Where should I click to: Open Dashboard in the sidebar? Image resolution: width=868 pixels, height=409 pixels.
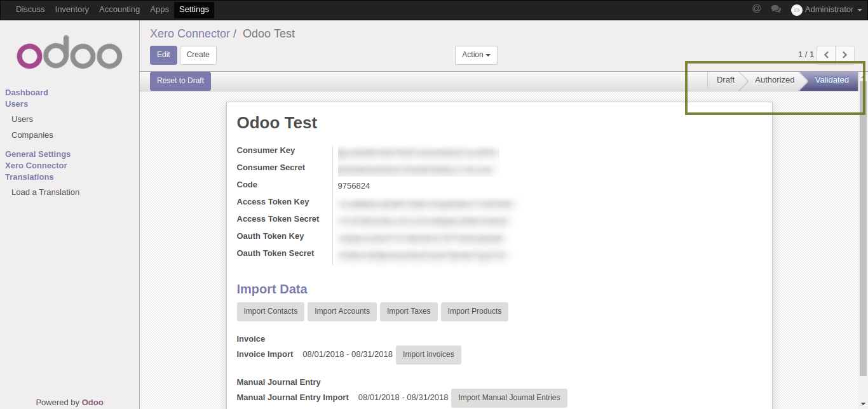[x=27, y=92]
